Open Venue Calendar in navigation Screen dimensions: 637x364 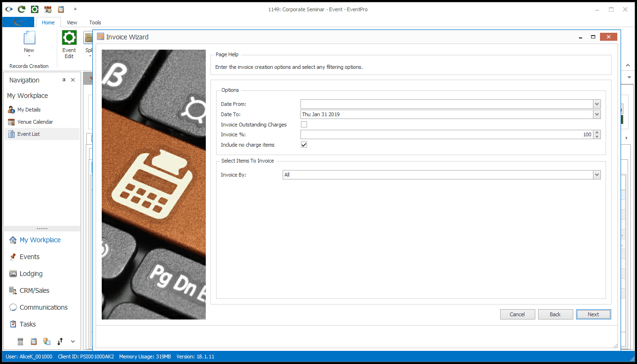(35, 122)
